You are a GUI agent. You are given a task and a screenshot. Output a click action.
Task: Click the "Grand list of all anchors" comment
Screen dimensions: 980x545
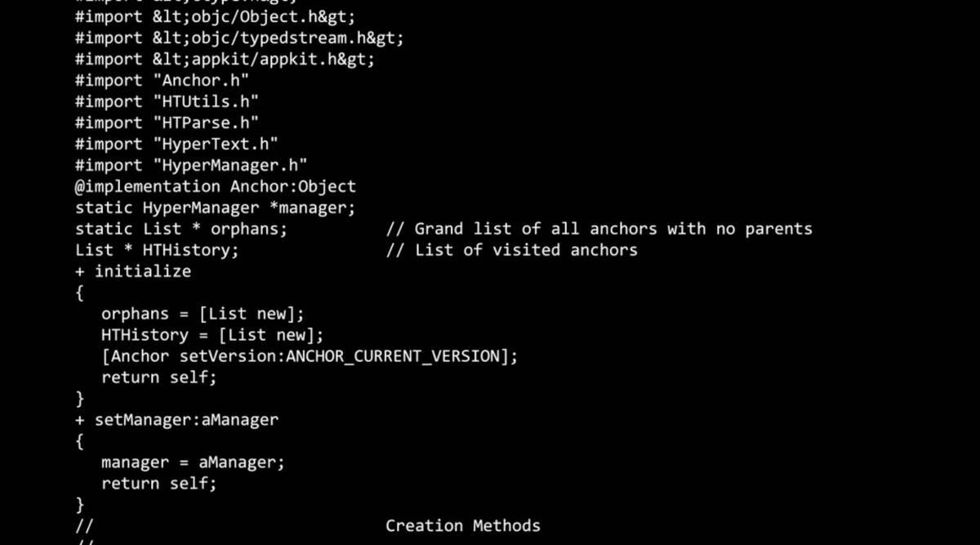point(599,229)
